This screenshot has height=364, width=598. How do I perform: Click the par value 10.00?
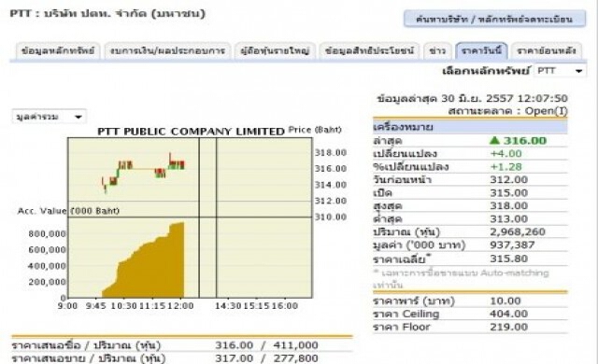coord(505,301)
